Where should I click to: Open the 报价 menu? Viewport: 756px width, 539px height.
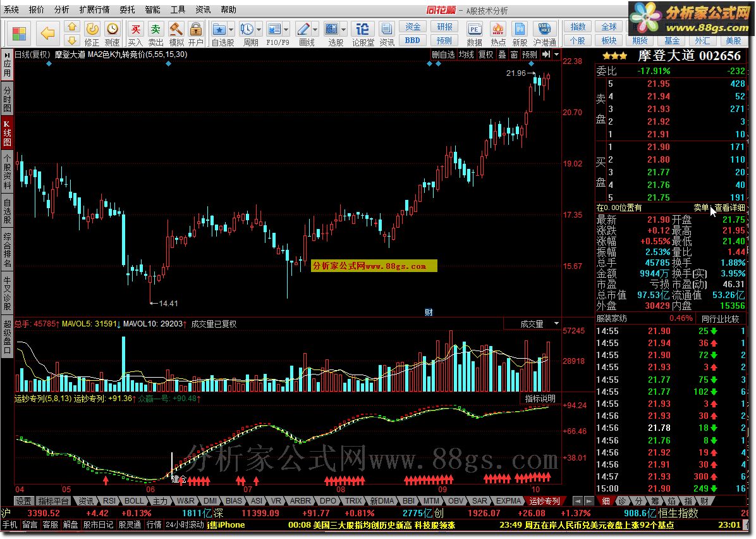pyautogui.click(x=36, y=9)
